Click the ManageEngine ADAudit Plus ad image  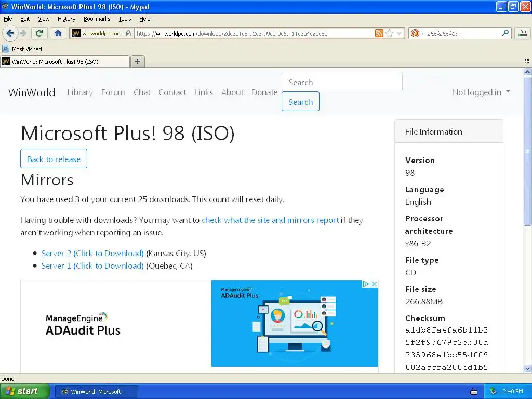point(295,323)
